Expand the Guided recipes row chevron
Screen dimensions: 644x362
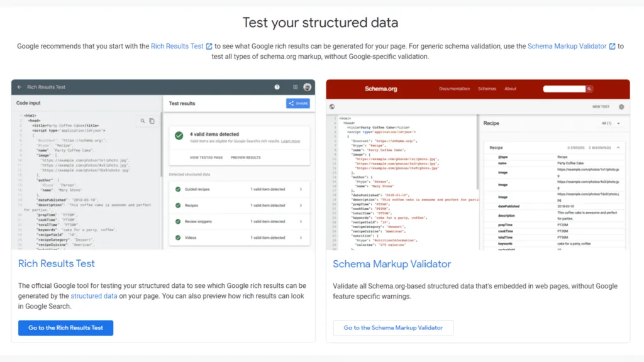coord(301,189)
